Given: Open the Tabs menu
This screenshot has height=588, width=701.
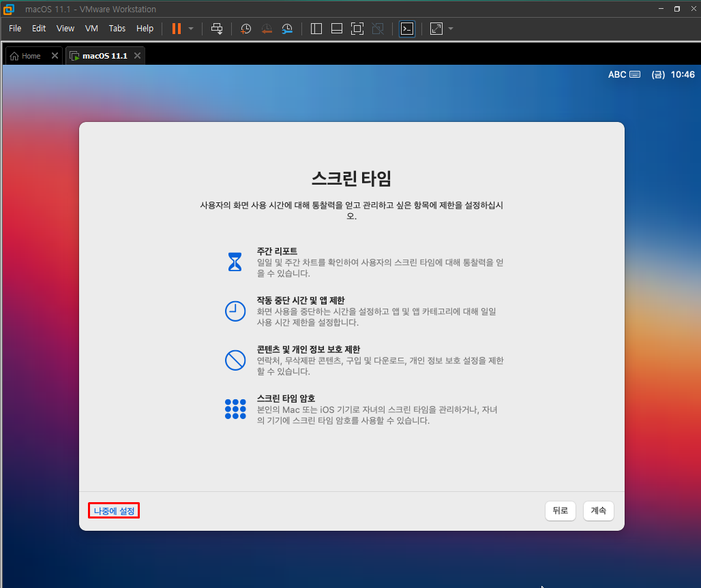Looking at the screenshot, I should click(x=117, y=28).
